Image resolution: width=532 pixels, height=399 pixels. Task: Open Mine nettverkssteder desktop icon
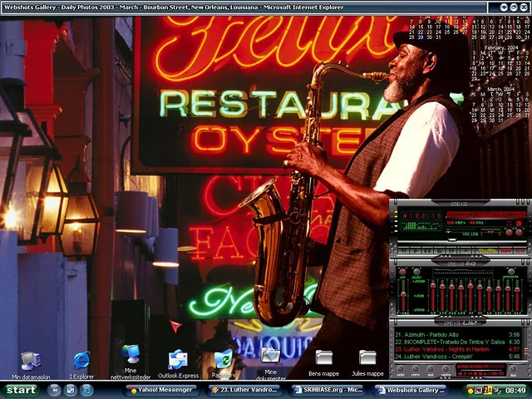coord(131,362)
